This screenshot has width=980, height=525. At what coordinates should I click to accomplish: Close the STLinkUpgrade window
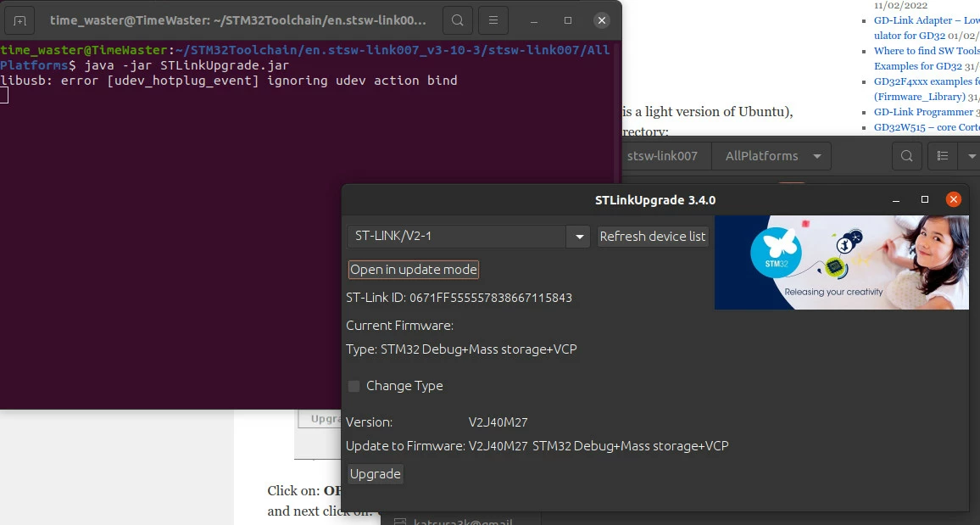coord(953,199)
